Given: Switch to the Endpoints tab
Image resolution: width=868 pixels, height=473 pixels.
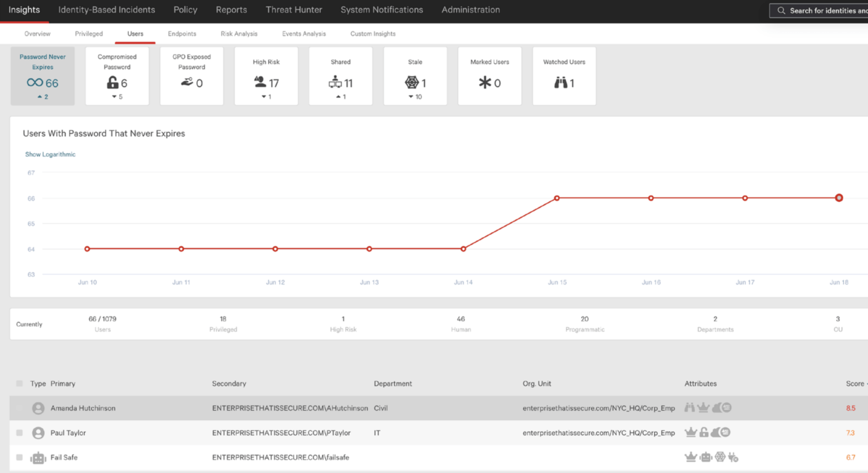Looking at the screenshot, I should [x=181, y=34].
